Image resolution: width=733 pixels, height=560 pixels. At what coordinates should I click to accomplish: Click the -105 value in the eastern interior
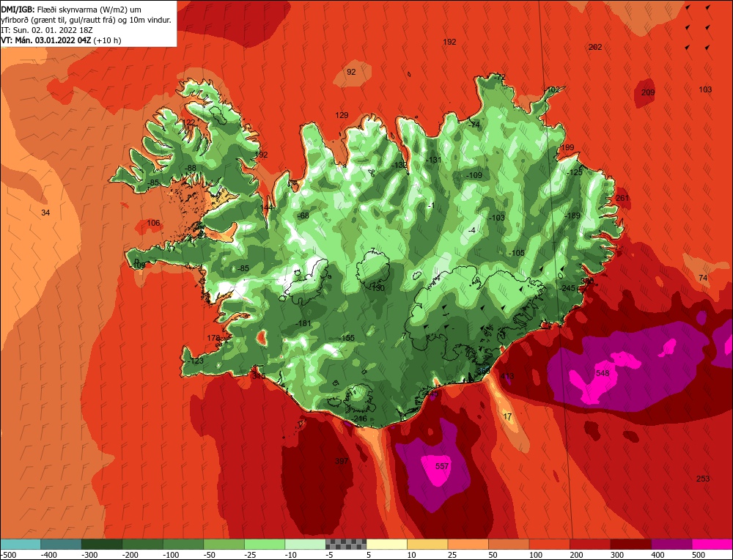516,253
